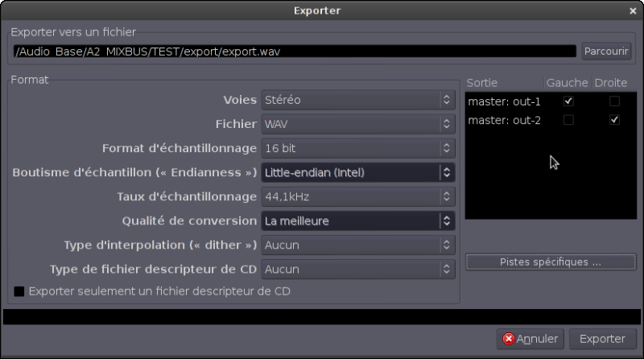Open Type d'interpolation dither dropdown

click(358, 246)
